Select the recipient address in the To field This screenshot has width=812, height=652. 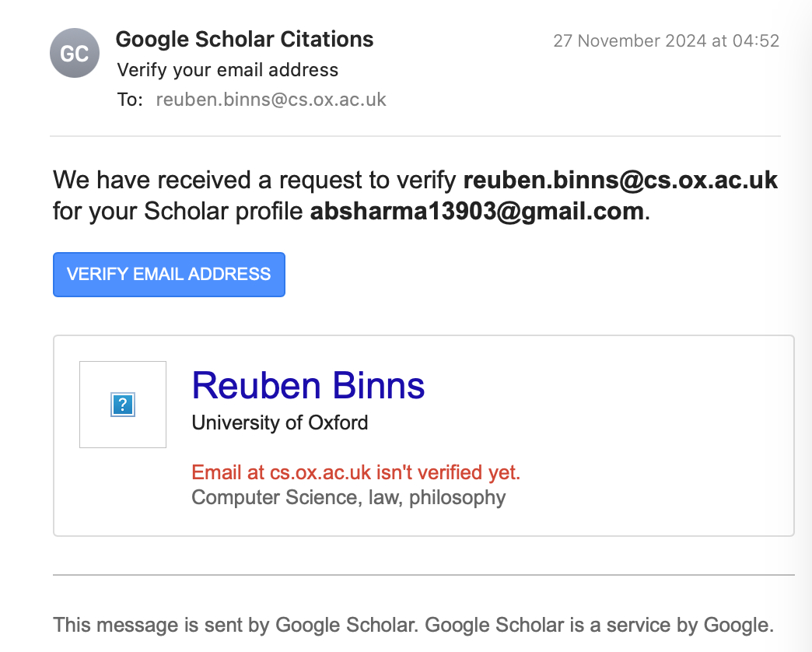(271, 100)
